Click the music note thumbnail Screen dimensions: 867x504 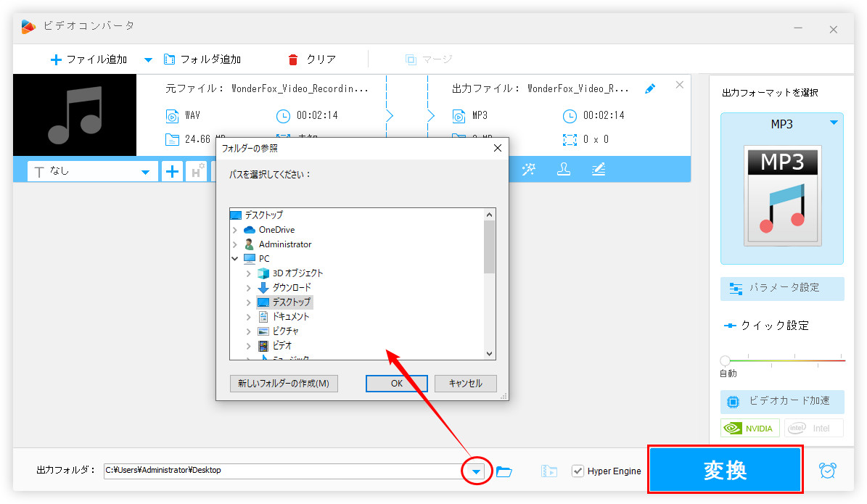[x=75, y=115]
